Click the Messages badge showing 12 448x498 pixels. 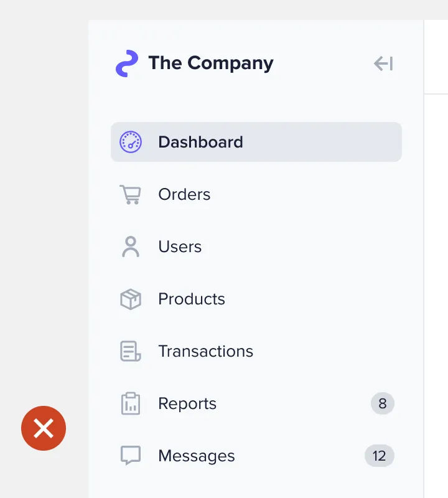(380, 456)
